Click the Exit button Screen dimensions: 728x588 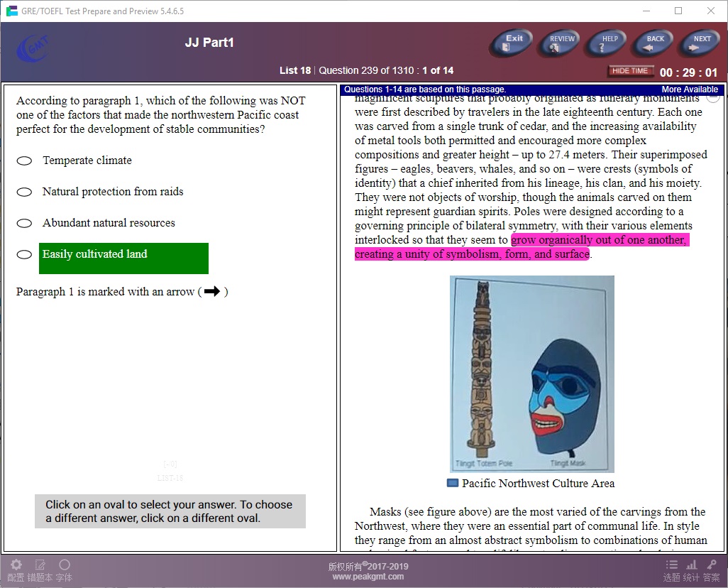[x=511, y=43]
